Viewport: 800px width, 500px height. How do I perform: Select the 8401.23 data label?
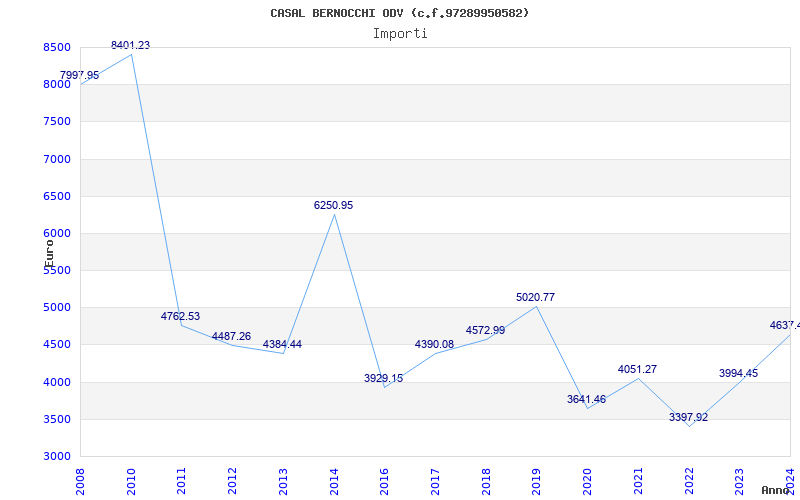(131, 45)
